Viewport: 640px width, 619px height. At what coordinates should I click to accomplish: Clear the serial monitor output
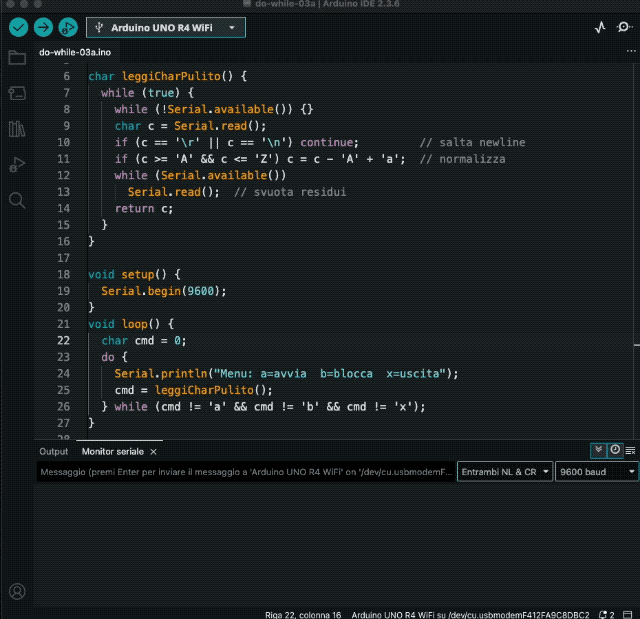pyautogui.click(x=629, y=451)
